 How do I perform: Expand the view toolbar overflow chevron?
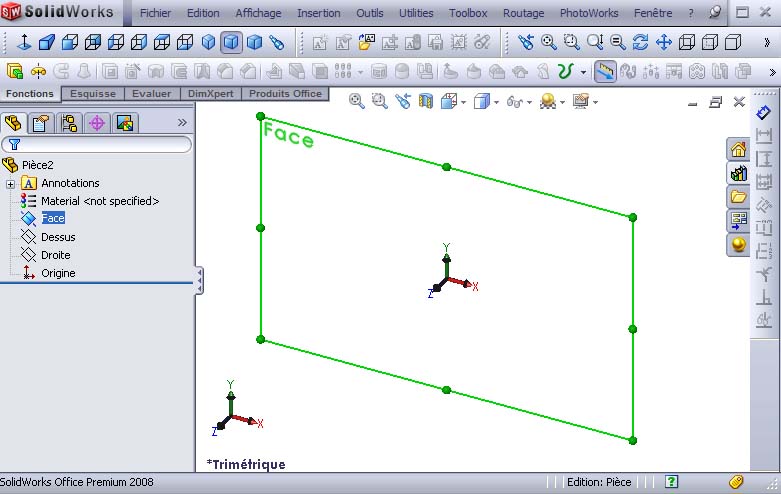click(x=767, y=43)
